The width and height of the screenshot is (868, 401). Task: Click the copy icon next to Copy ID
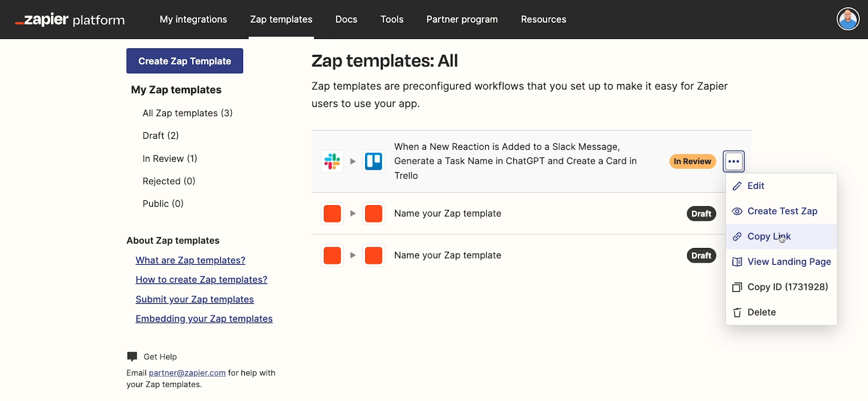[737, 287]
